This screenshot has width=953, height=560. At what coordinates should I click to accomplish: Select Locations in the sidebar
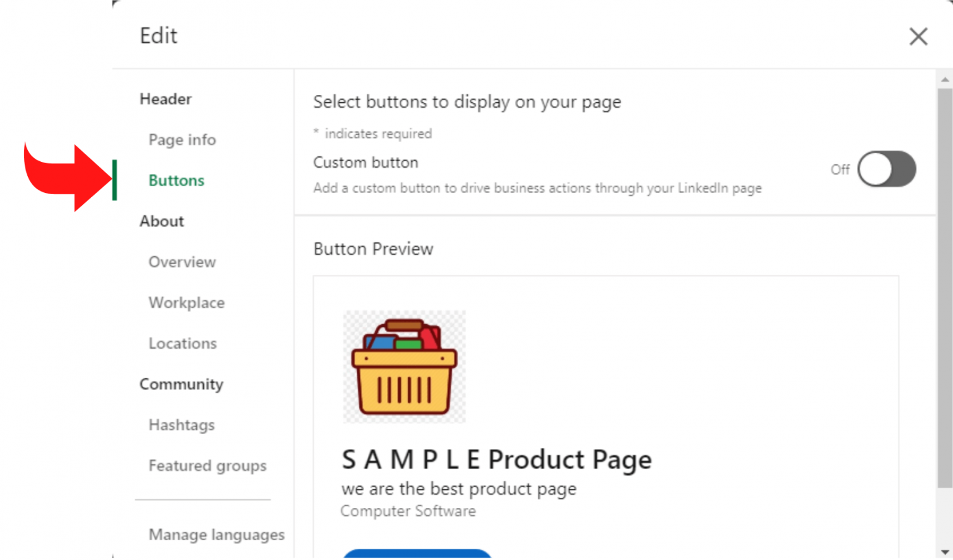click(x=182, y=343)
